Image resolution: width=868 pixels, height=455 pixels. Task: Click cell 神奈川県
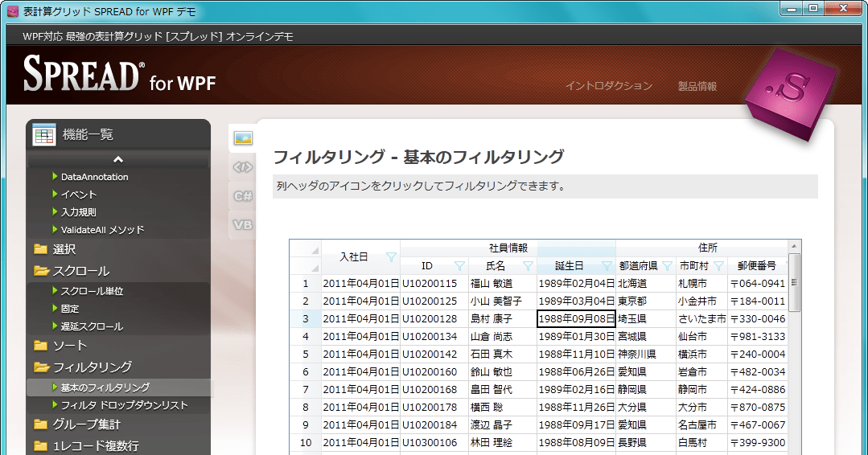[x=646, y=355]
